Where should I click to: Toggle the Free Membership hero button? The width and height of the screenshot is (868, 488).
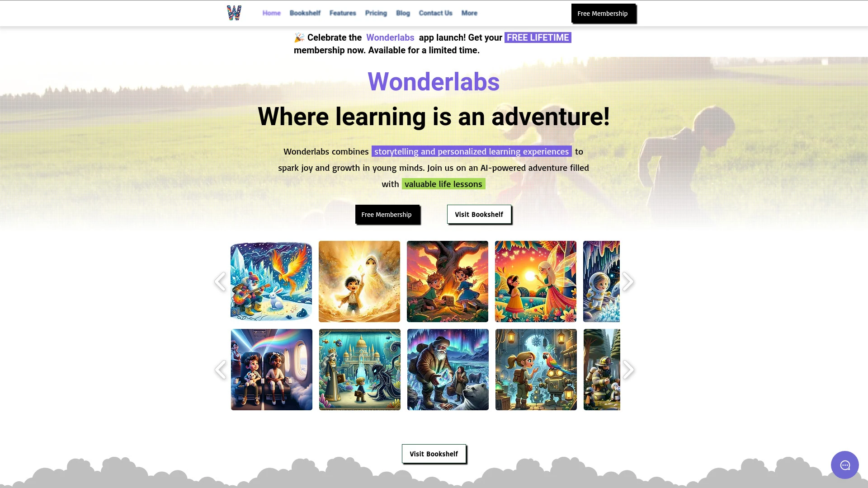click(x=387, y=214)
